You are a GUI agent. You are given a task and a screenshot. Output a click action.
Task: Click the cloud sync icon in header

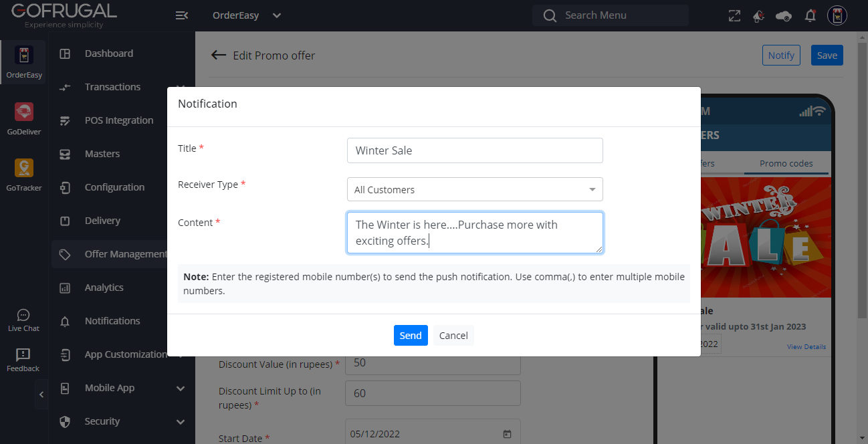(784, 15)
